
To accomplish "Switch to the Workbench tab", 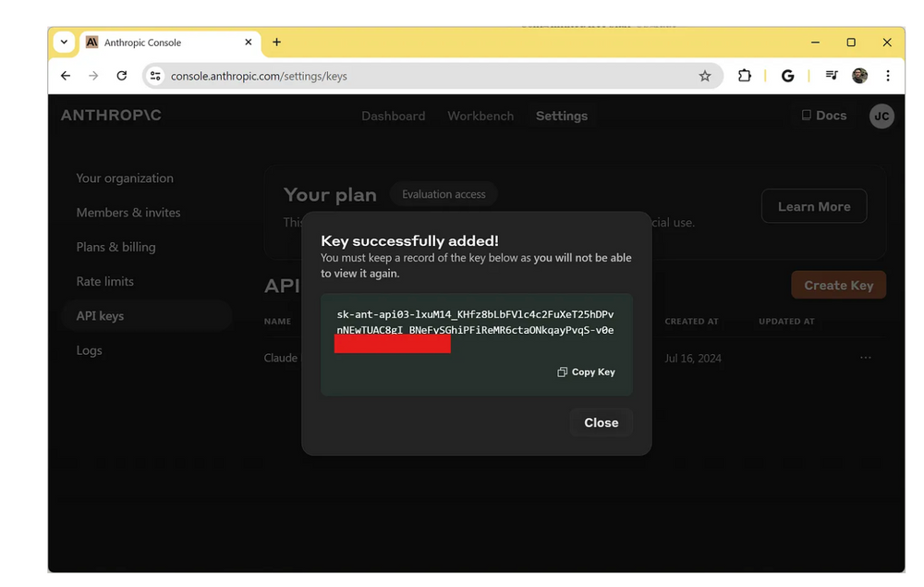I will [480, 116].
